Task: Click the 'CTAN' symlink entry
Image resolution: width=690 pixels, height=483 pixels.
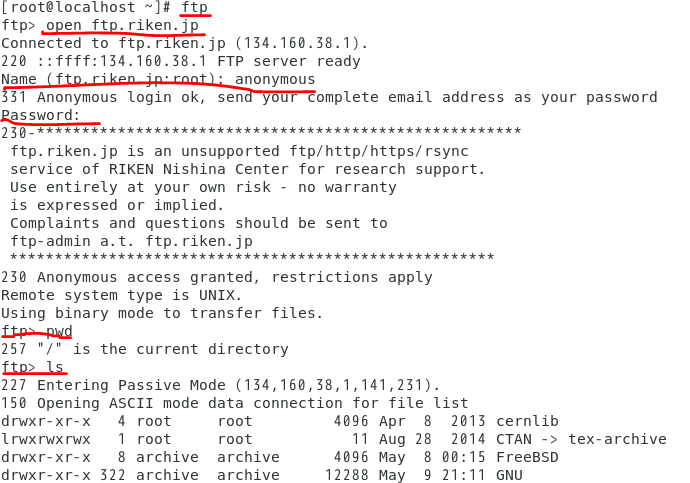Action: [514, 439]
